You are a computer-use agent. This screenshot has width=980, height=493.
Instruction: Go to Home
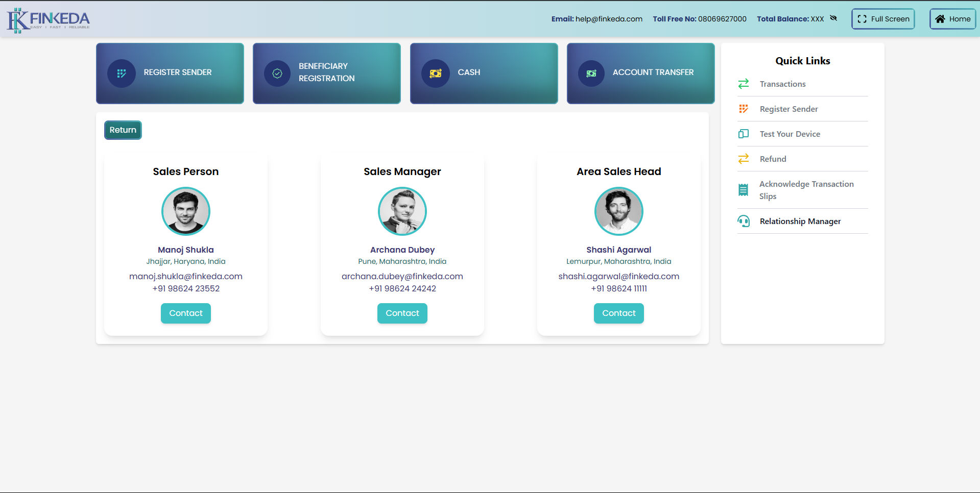coord(953,19)
